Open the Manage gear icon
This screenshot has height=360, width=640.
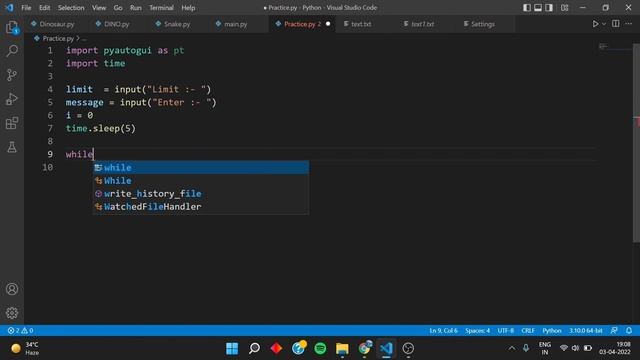[x=12, y=313]
